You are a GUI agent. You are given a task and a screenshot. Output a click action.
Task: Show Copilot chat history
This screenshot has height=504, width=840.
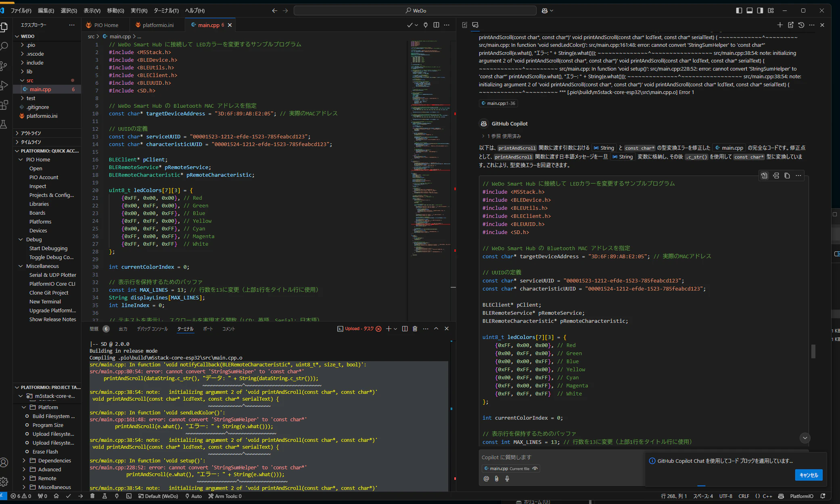(801, 25)
